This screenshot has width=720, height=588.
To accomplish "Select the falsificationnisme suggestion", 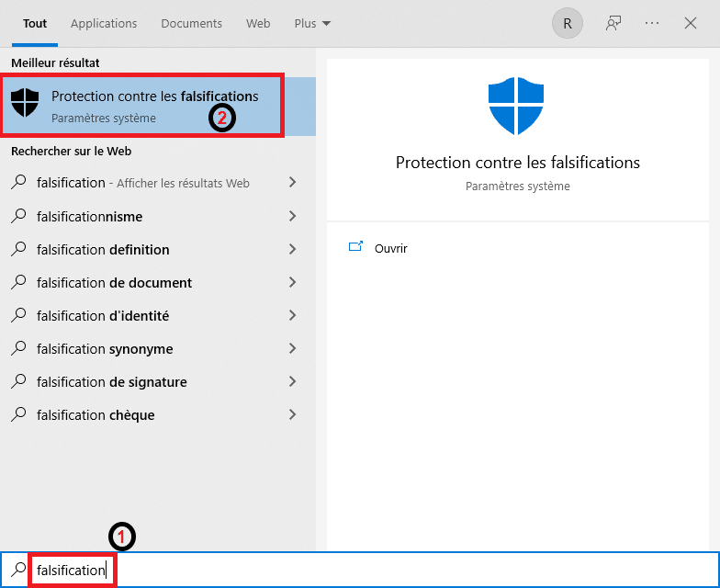I will point(158,216).
